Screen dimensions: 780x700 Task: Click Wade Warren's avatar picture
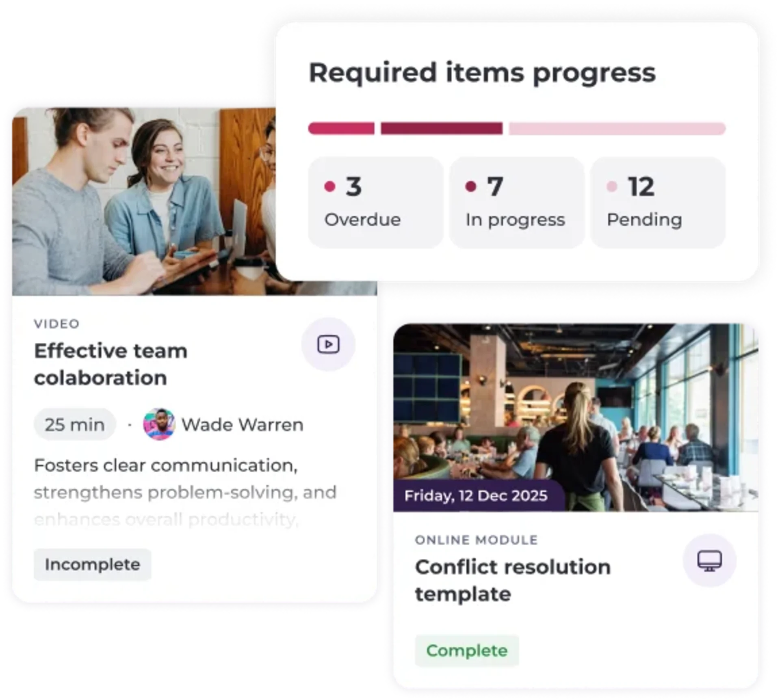(159, 425)
